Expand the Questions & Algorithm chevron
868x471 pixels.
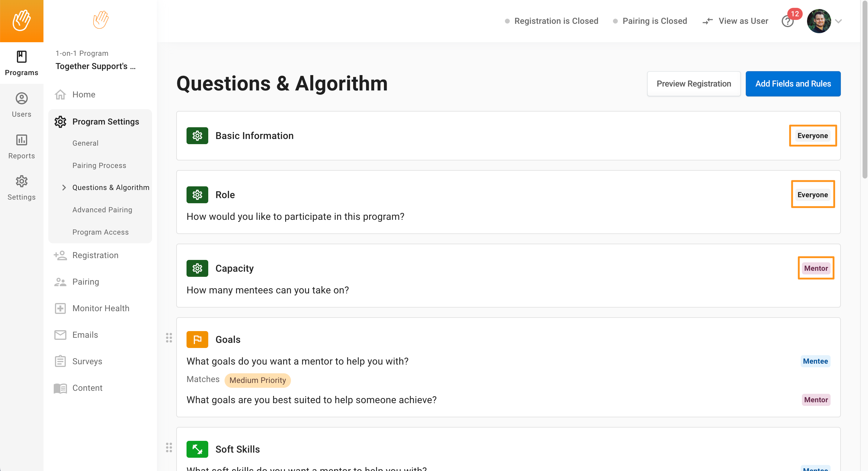pyautogui.click(x=64, y=188)
